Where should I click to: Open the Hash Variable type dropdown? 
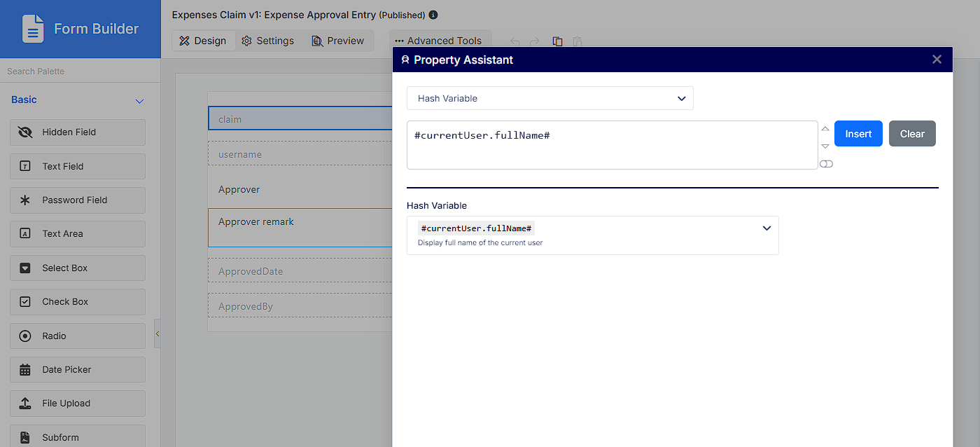tap(550, 98)
